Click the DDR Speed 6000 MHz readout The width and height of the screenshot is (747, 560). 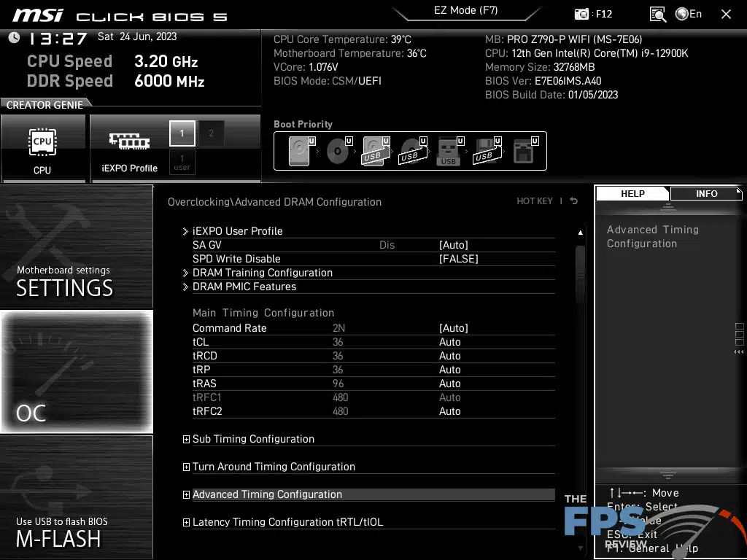click(x=116, y=81)
